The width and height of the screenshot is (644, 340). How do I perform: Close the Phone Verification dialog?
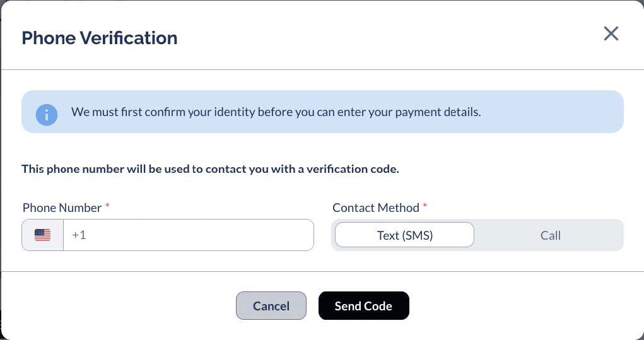pyautogui.click(x=611, y=34)
